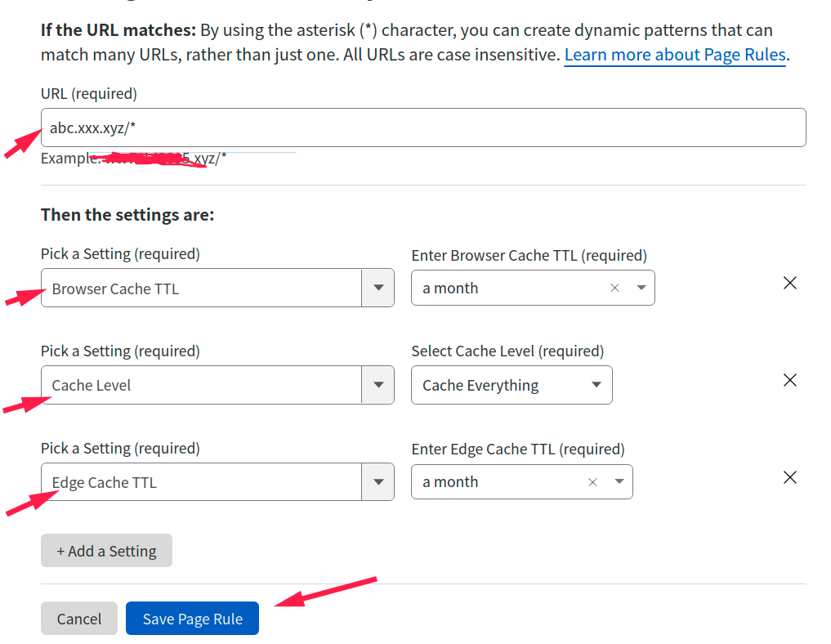The height and width of the screenshot is (644, 831).
Task: Click the Save Page Rule button
Action: 192,619
